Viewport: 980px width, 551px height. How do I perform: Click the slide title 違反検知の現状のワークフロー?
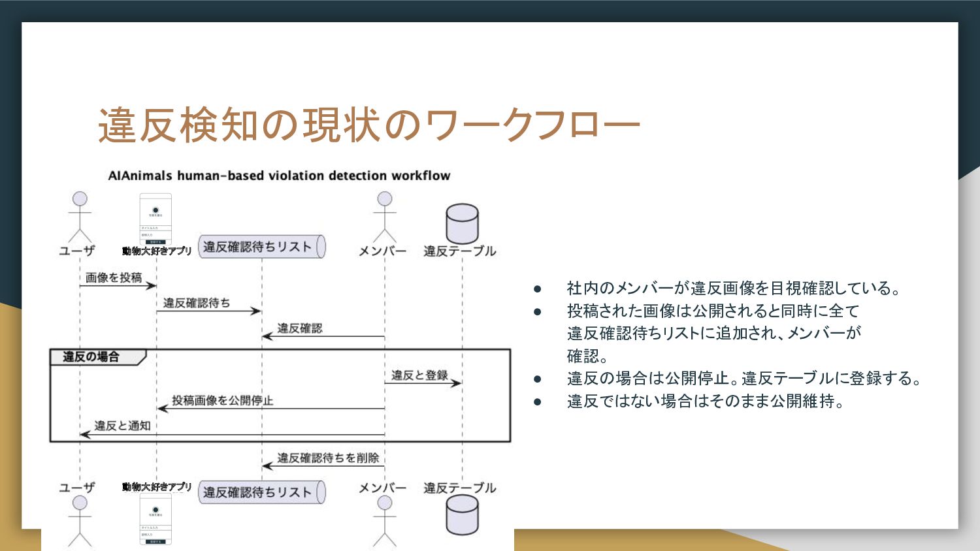click(368, 125)
